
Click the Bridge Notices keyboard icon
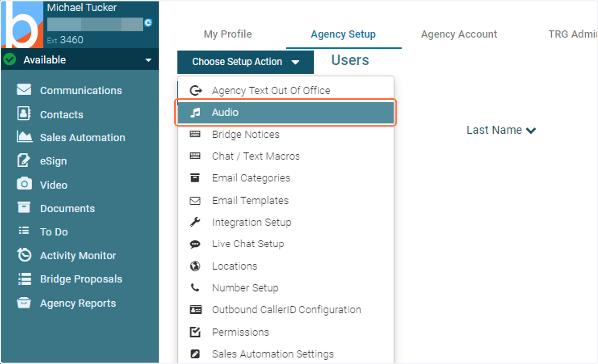click(x=195, y=134)
